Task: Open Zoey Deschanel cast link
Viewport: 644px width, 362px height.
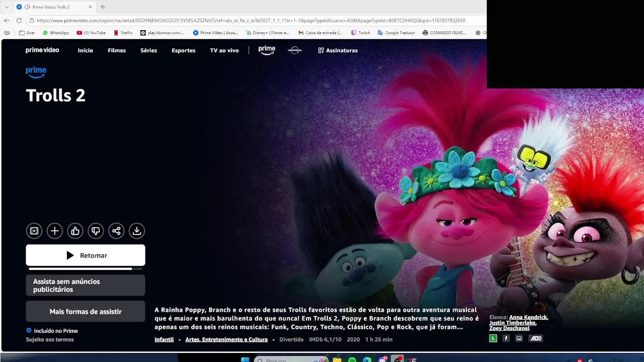Action: [x=509, y=328]
